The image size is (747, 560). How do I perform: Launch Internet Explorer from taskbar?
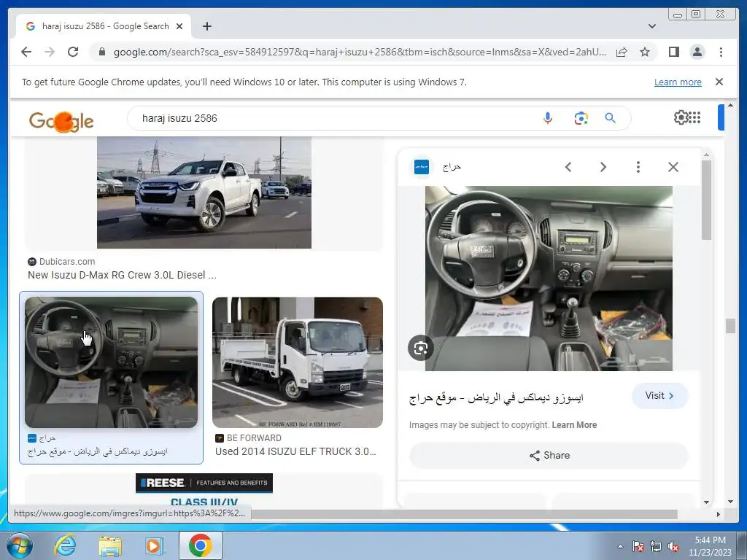pyautogui.click(x=65, y=545)
